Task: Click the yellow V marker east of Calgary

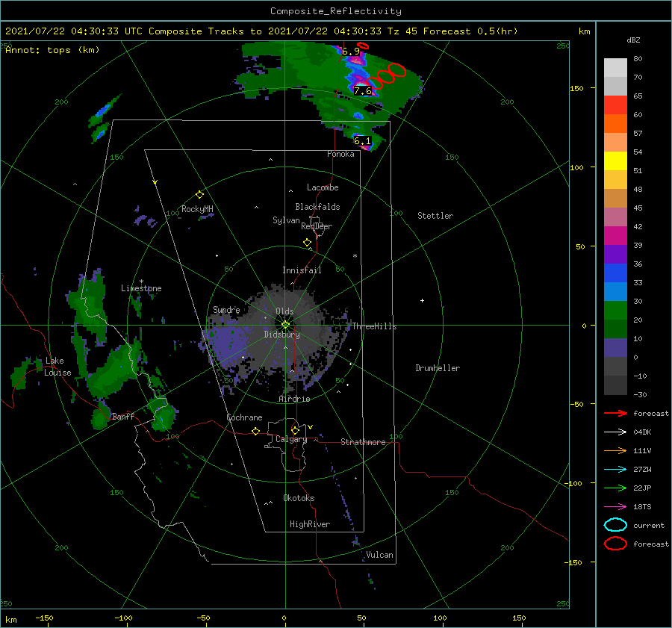Action: click(x=311, y=427)
